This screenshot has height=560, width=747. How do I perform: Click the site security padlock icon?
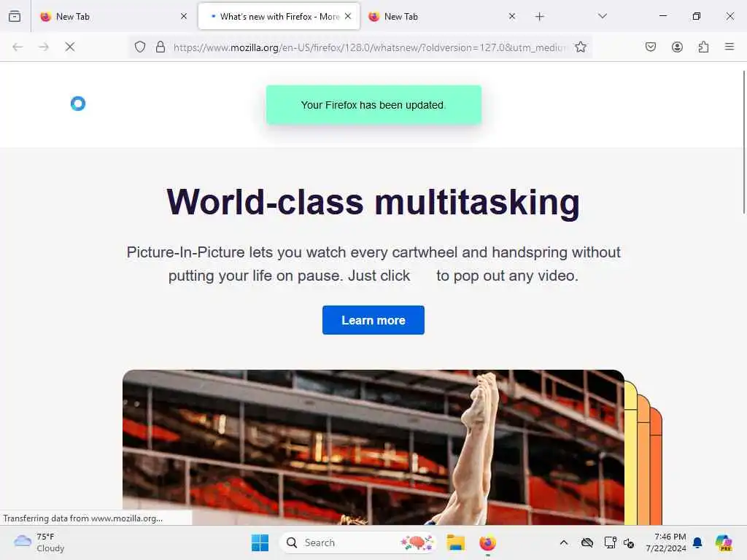[160, 47]
